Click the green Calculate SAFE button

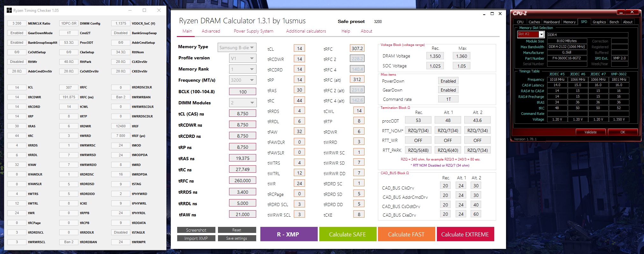[x=348, y=234]
